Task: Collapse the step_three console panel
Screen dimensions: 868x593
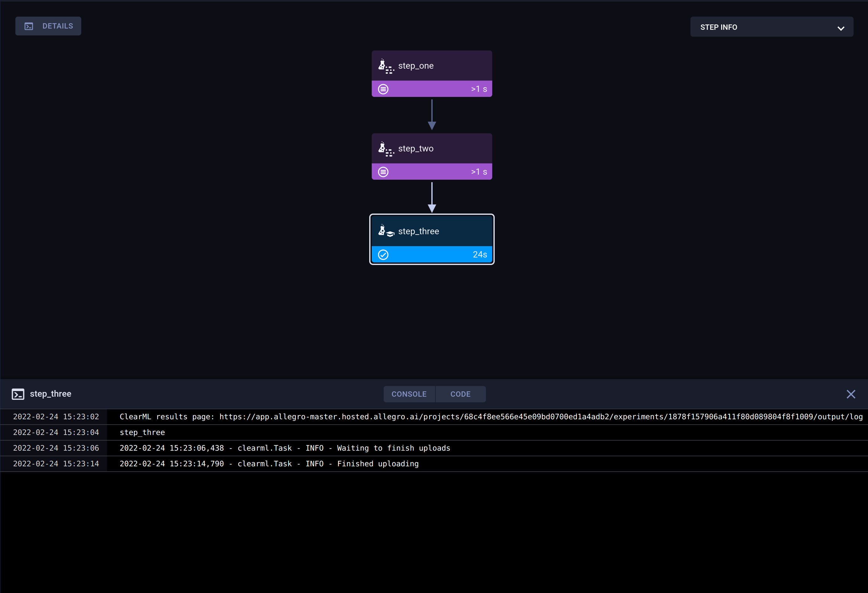Action: point(851,394)
